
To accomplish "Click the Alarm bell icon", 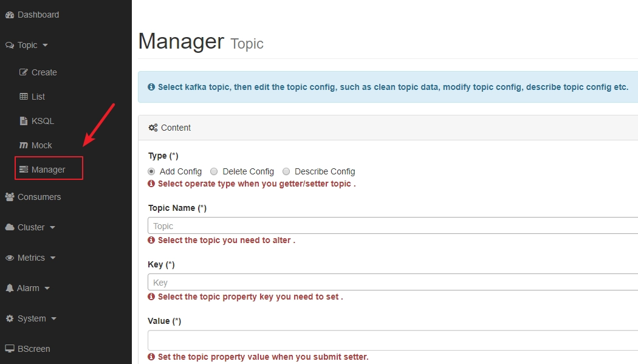I will pyautogui.click(x=10, y=288).
